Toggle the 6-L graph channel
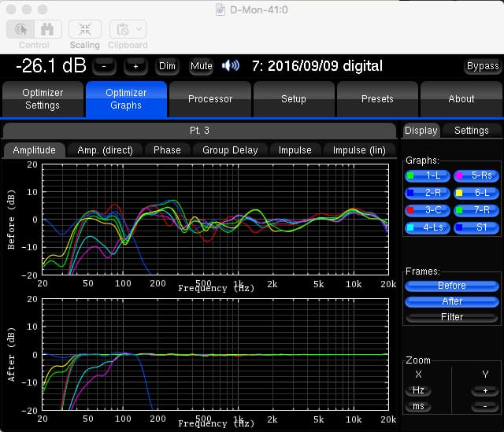 (476, 193)
